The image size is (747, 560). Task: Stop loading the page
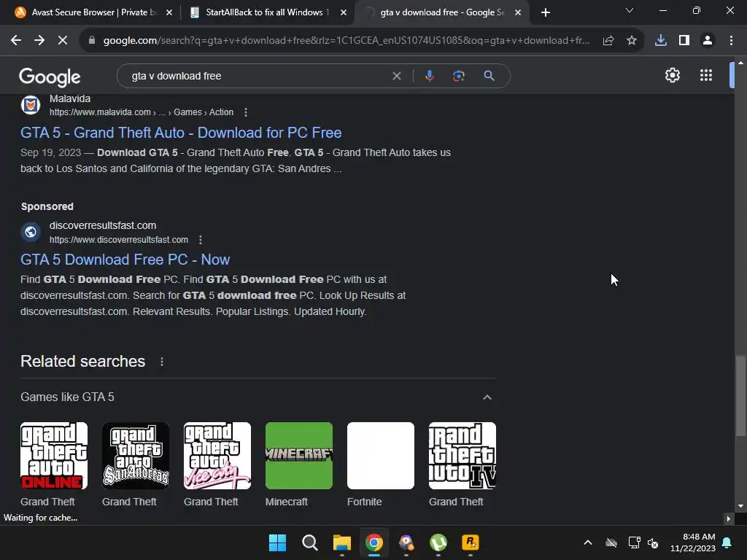pyautogui.click(x=63, y=41)
